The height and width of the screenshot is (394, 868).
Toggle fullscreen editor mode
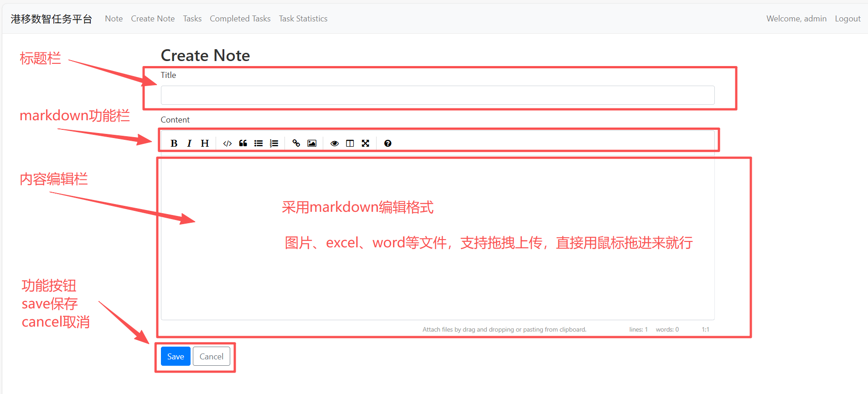click(x=366, y=143)
